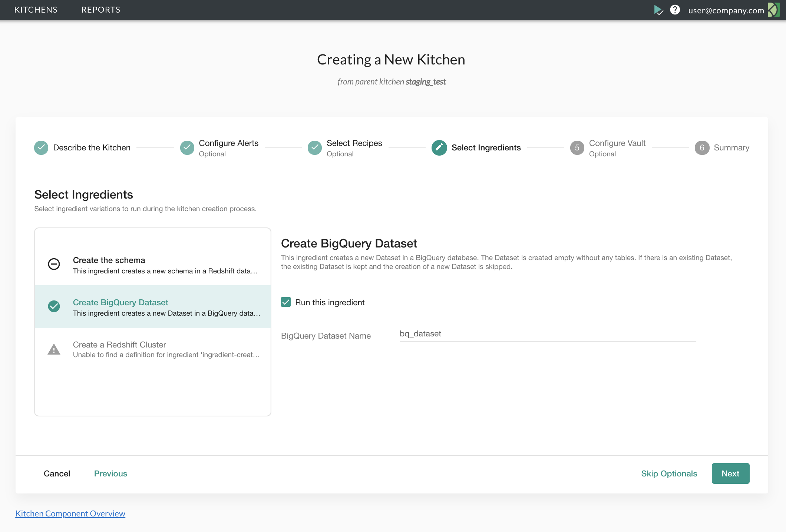Click the warning triangle beside Redshift Cluster

click(54, 349)
